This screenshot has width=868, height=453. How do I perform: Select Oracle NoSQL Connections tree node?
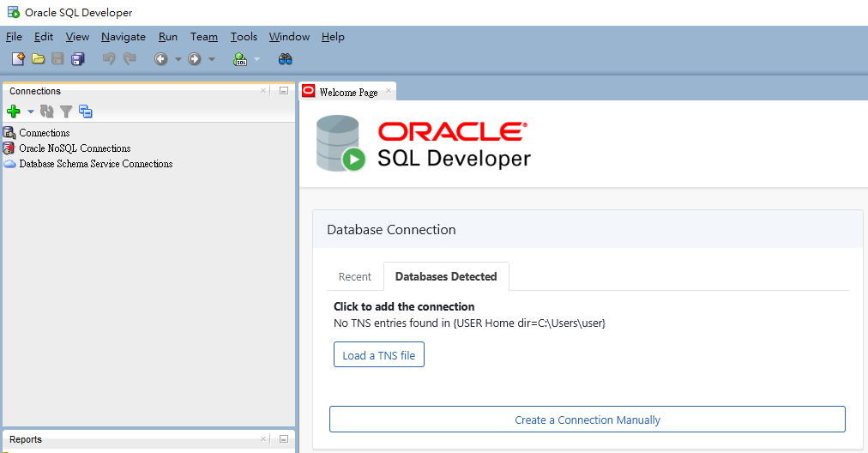[75, 148]
